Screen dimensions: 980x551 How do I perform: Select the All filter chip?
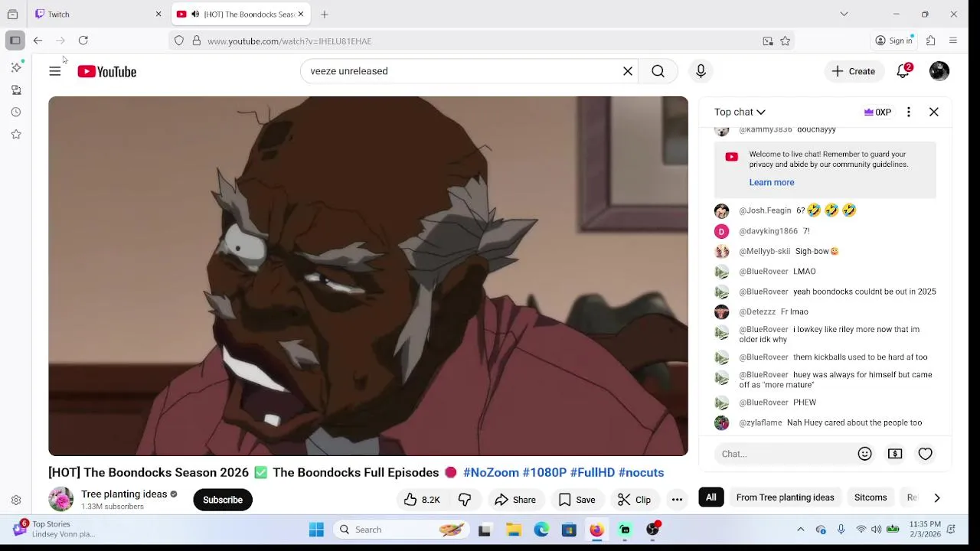click(711, 497)
